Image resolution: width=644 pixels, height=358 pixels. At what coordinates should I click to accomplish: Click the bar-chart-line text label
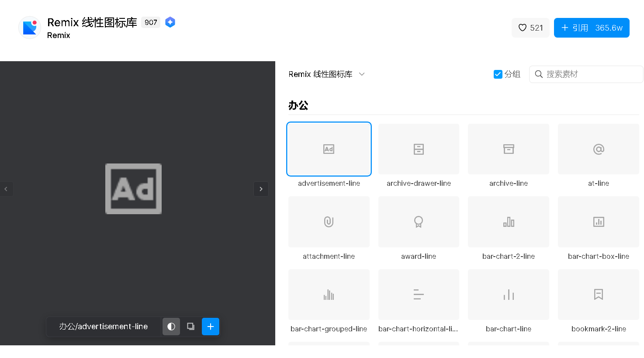[509, 329]
